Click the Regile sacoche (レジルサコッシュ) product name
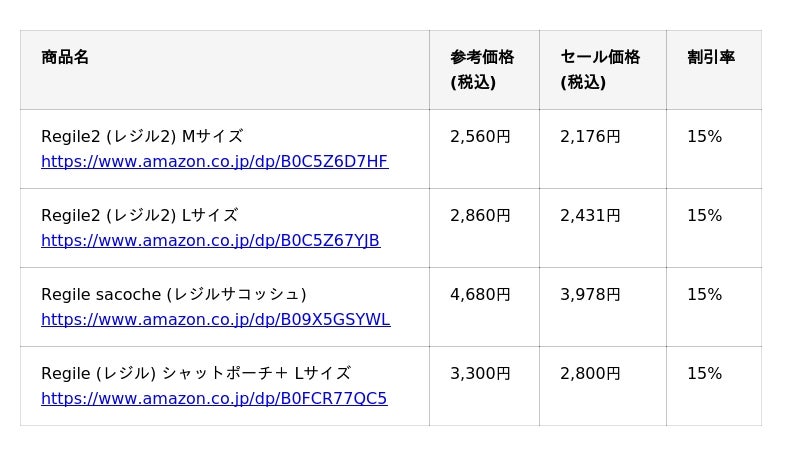 click(173, 294)
